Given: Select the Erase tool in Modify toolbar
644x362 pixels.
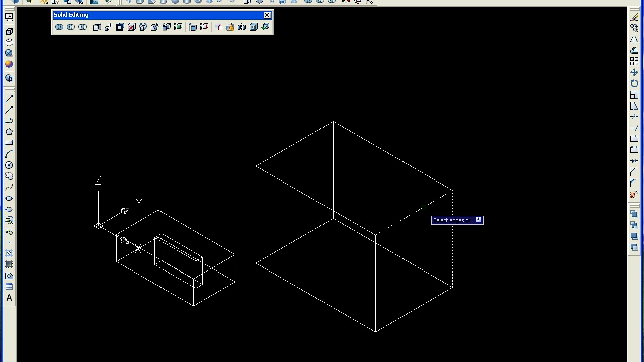Looking at the screenshot, I should point(634,17).
